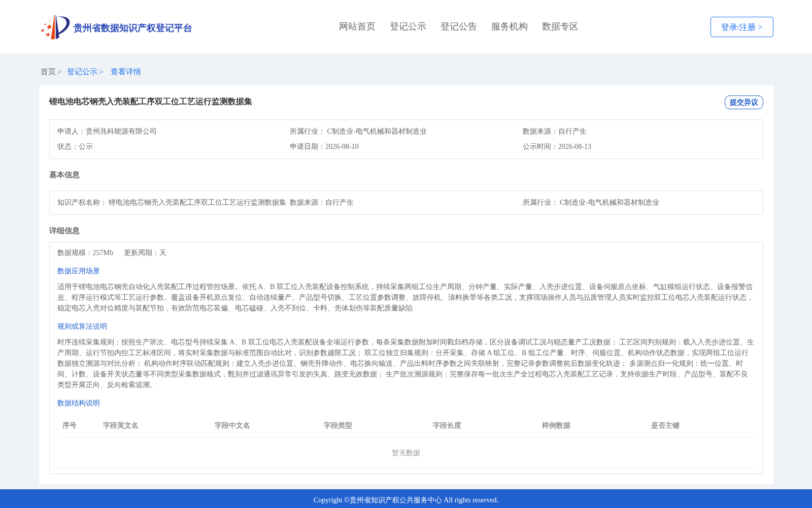Click the 是否主键 column header
This screenshot has height=508, width=812.
[x=665, y=425]
